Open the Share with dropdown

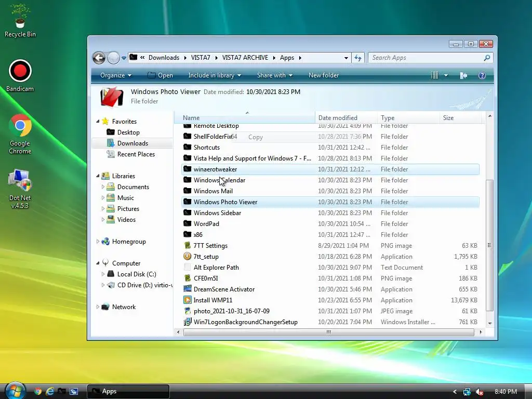(274, 75)
